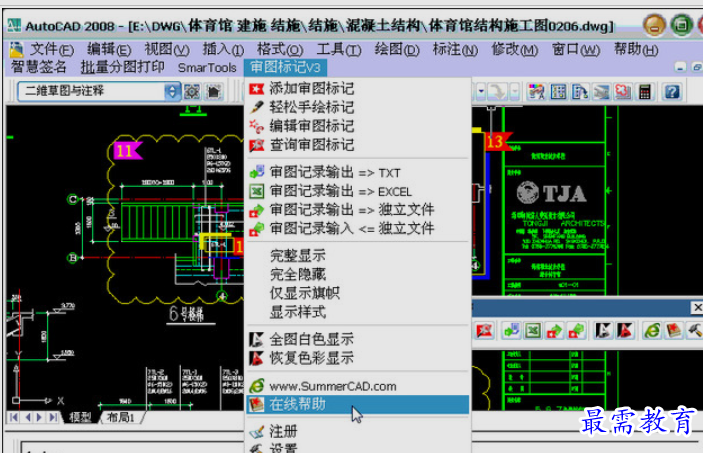The height and width of the screenshot is (453, 703).
Task: Choose 仅显示旗帜 display option
Action: 304,293
